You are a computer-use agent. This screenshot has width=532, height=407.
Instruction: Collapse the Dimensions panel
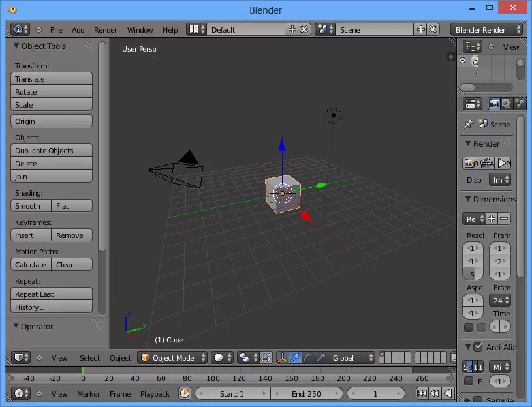coord(468,199)
